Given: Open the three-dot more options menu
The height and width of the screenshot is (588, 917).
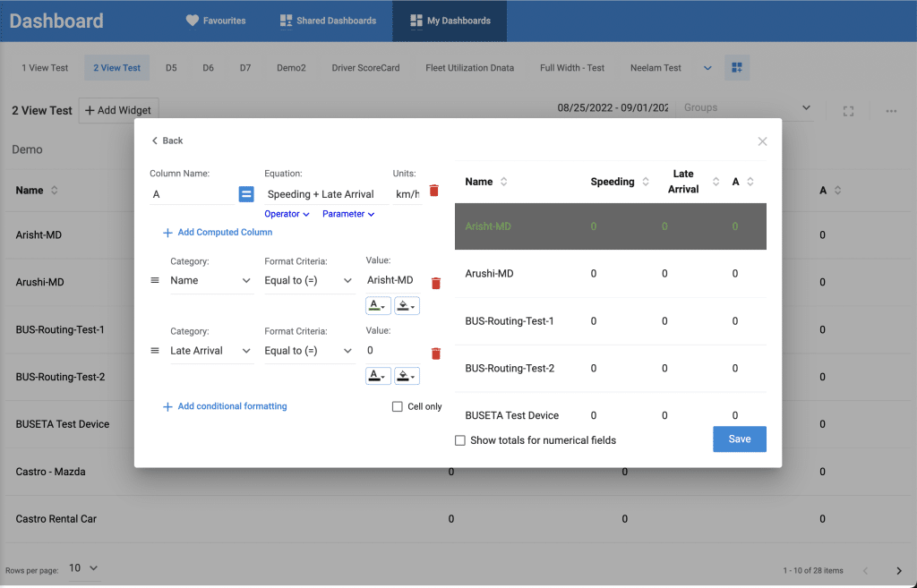Looking at the screenshot, I should click(891, 111).
